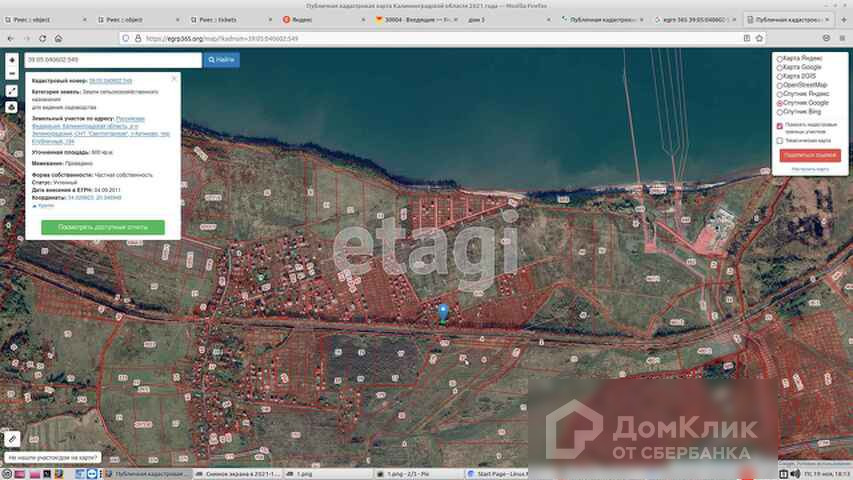This screenshot has height=480, width=853.
Task: Choose Спутник Bing satellite layer
Action: pos(780,111)
